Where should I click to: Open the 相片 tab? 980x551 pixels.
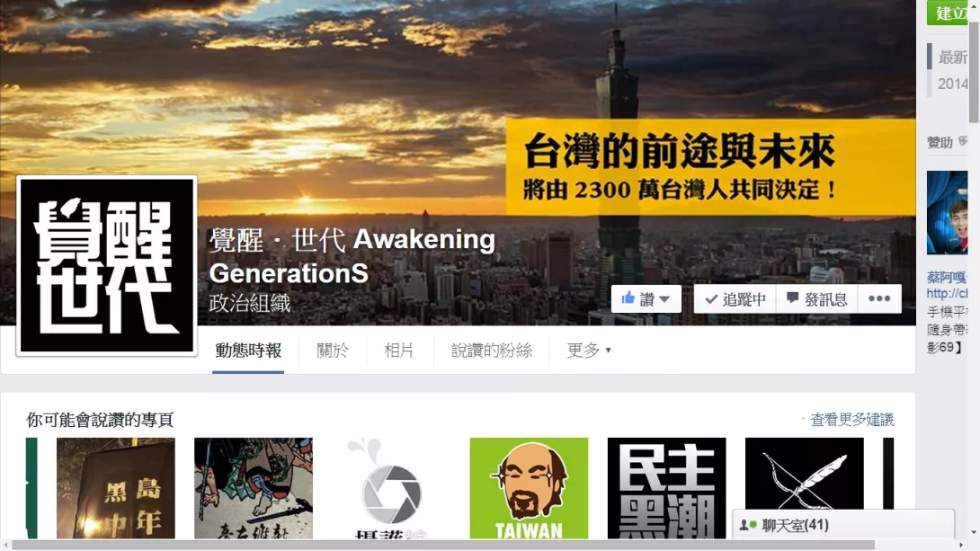399,351
